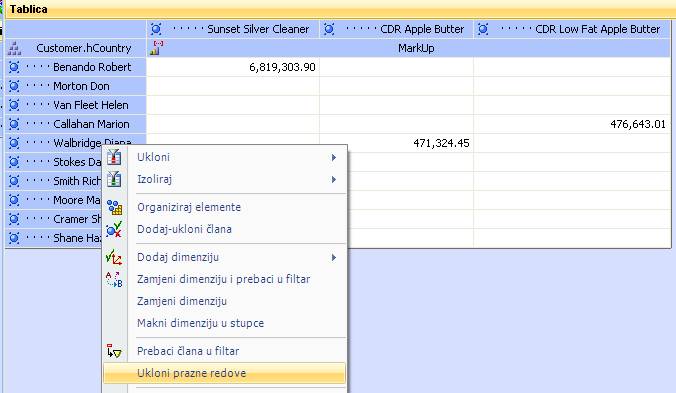Click member icon next to Benando Robert
This screenshot has width=676, height=393.
(x=14, y=67)
